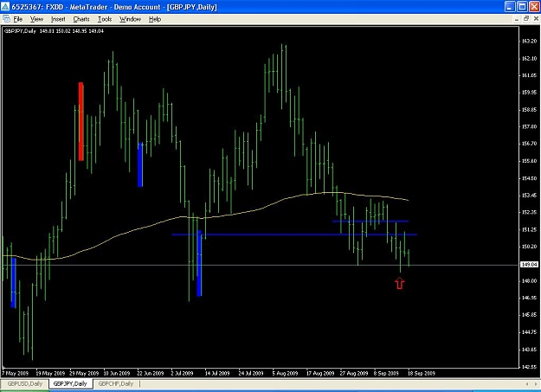
Task: Open the Charts menu
Action: coord(81,19)
